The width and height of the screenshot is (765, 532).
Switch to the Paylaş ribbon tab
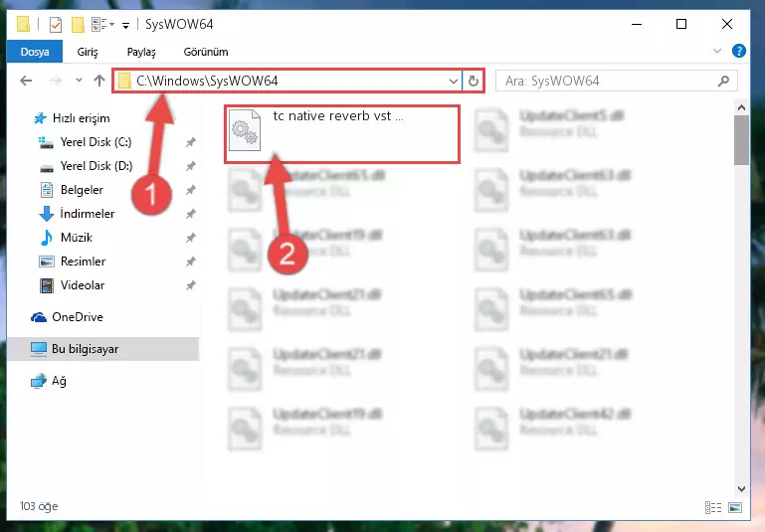pyautogui.click(x=141, y=52)
